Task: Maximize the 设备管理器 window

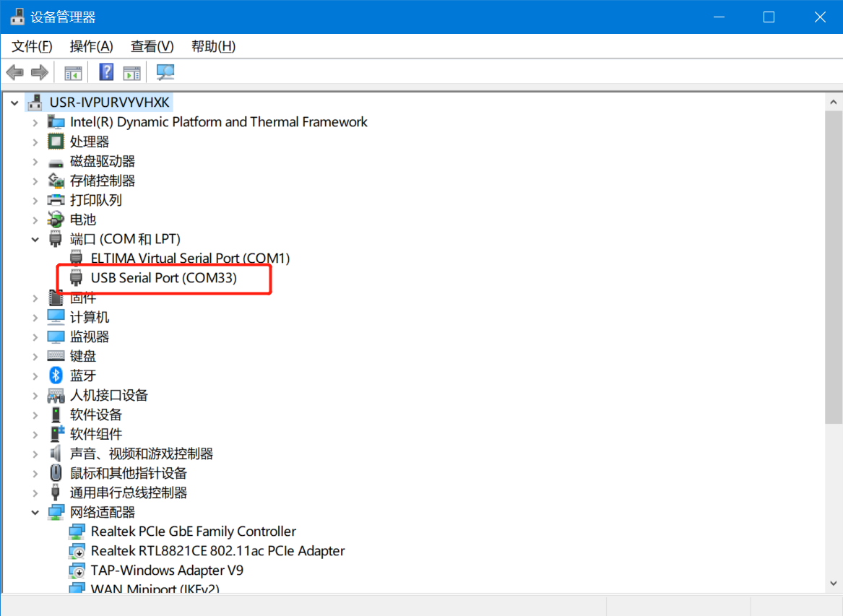Action: (x=769, y=17)
